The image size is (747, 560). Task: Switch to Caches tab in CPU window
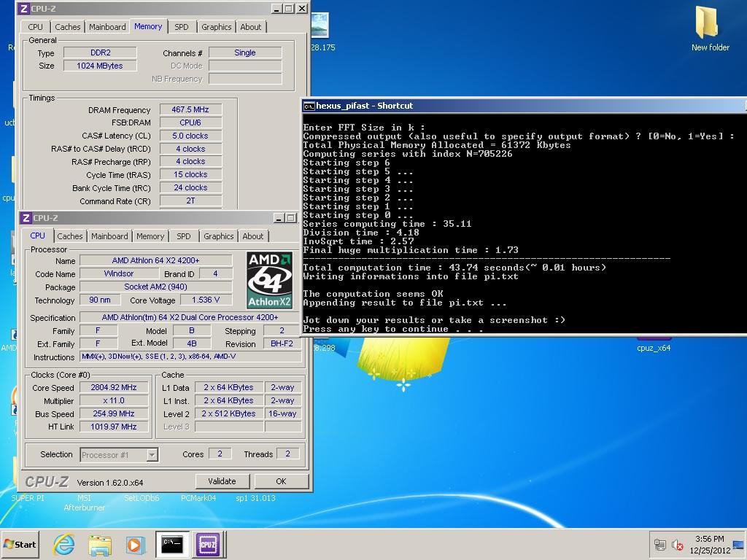(70, 236)
